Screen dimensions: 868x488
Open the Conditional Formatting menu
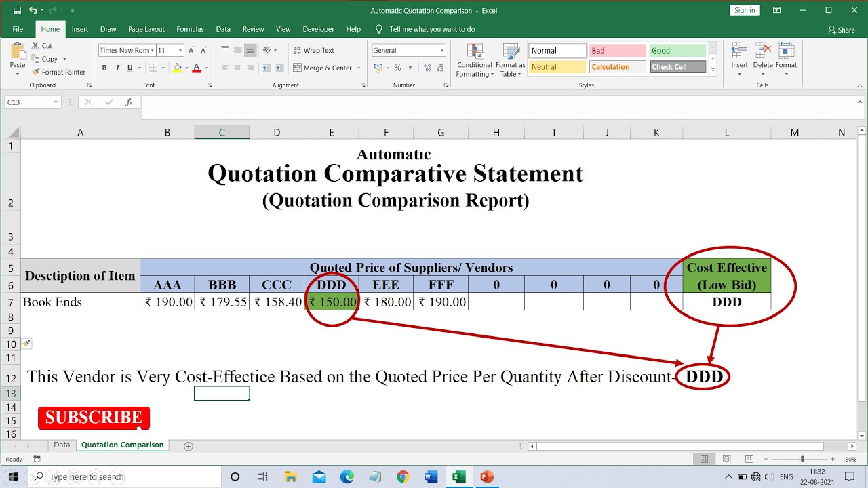[x=475, y=60]
